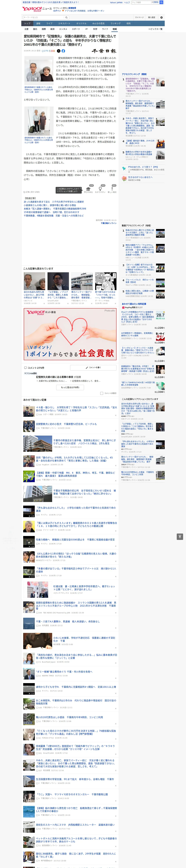Open the ランキング tab
Image resolution: width=186 pixels, height=868 pixels.
(x=115, y=24)
